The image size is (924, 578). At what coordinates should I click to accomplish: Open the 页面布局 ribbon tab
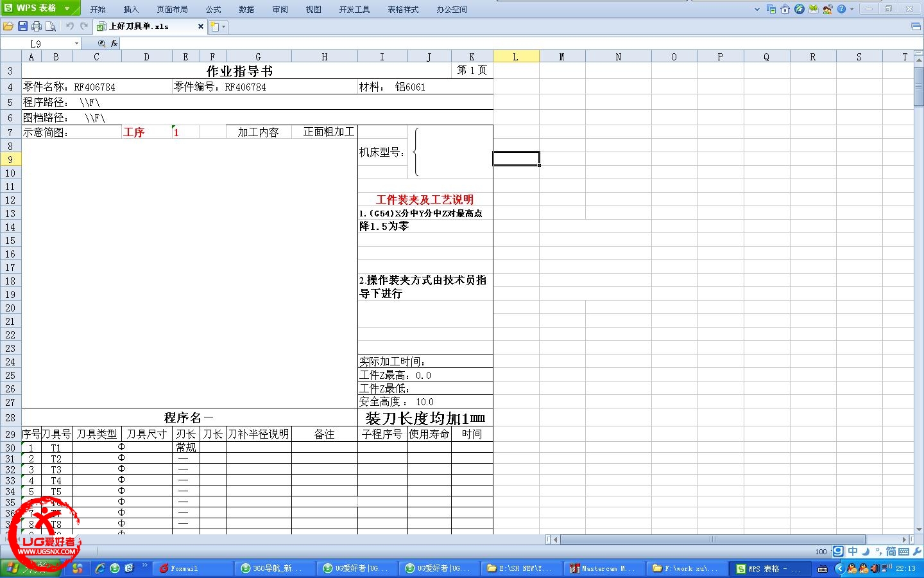pos(172,10)
